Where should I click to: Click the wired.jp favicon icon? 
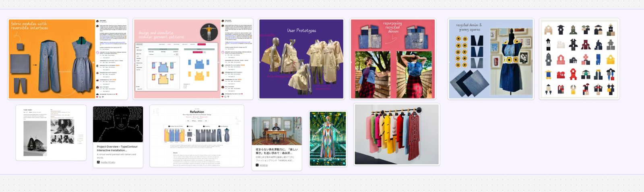tap(257, 165)
